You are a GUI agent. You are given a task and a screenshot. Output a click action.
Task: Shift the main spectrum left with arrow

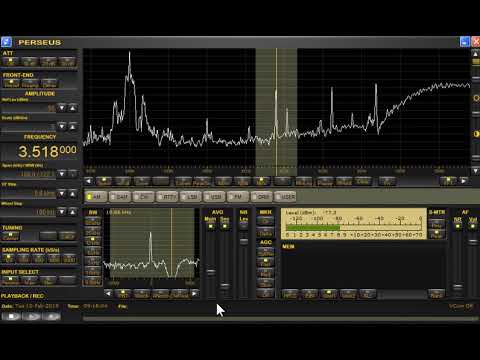coord(88,181)
